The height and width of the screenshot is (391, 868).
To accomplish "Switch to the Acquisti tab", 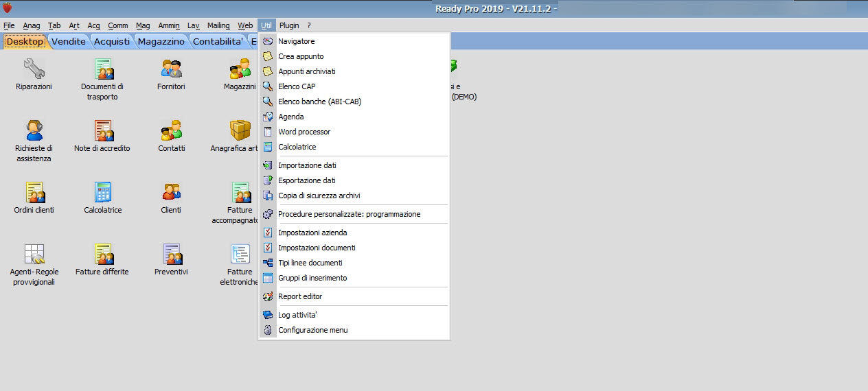I will (x=112, y=41).
